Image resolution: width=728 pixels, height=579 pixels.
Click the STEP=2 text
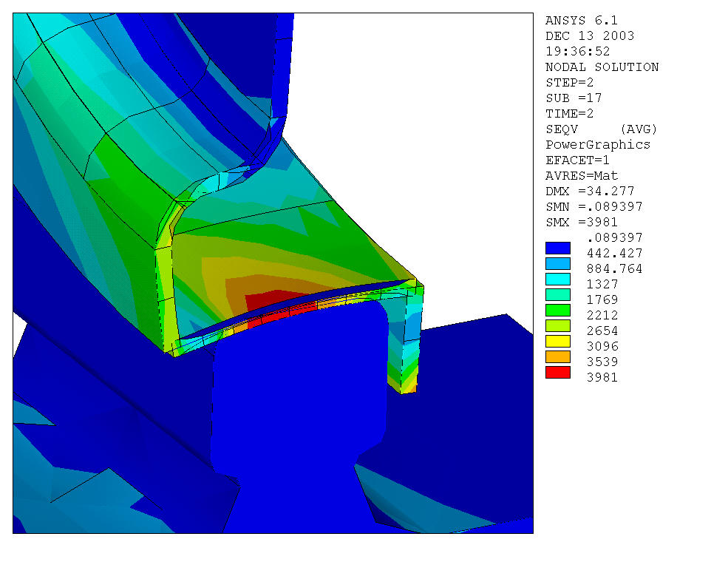tap(569, 82)
